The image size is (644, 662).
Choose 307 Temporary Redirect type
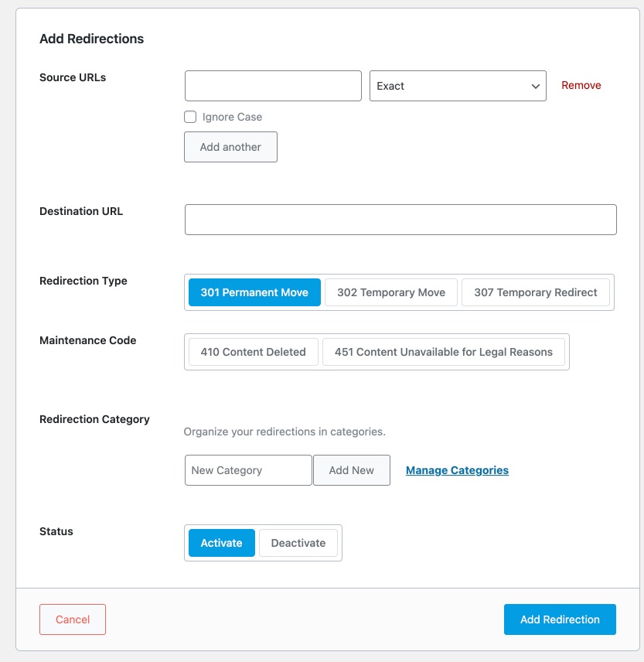(535, 292)
